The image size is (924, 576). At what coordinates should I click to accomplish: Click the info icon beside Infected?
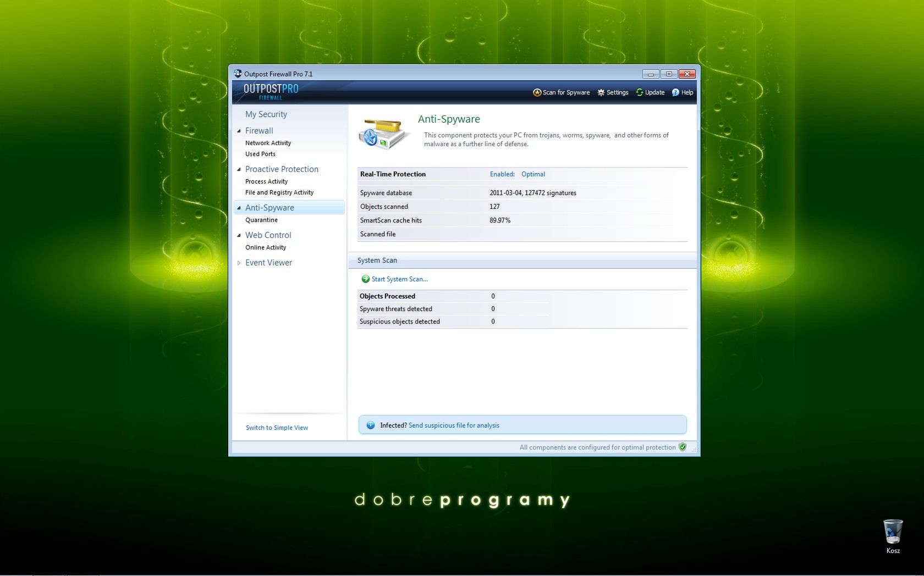(371, 425)
